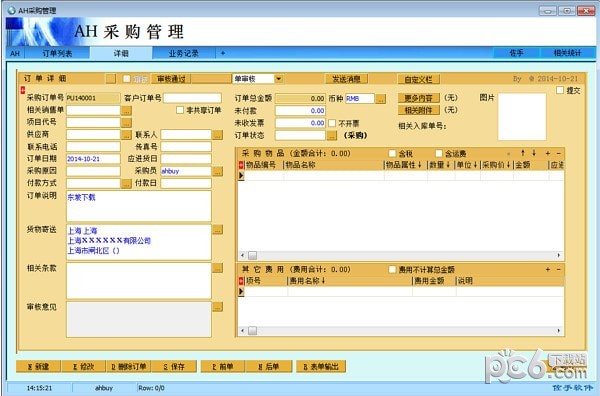Sort by 单位 column header
Screen dimensions: 600x396
click(467, 165)
